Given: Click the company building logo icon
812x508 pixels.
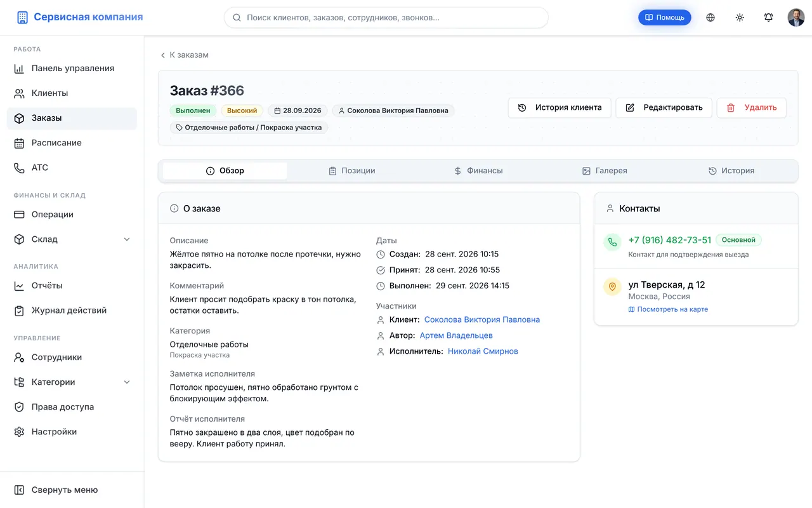Looking at the screenshot, I should [22, 18].
